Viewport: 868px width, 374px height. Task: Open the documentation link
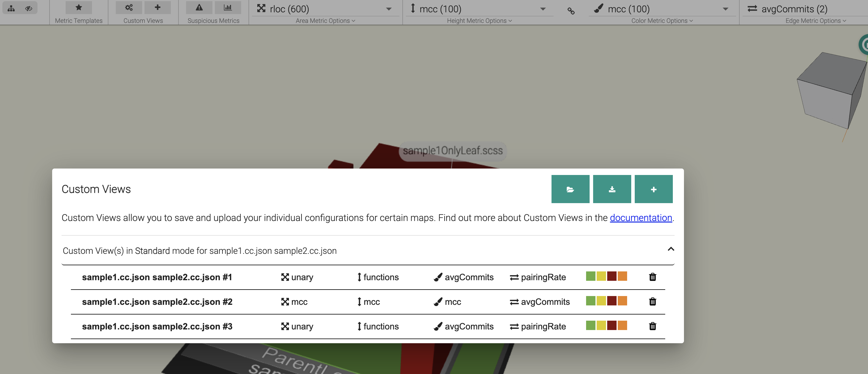click(x=641, y=218)
